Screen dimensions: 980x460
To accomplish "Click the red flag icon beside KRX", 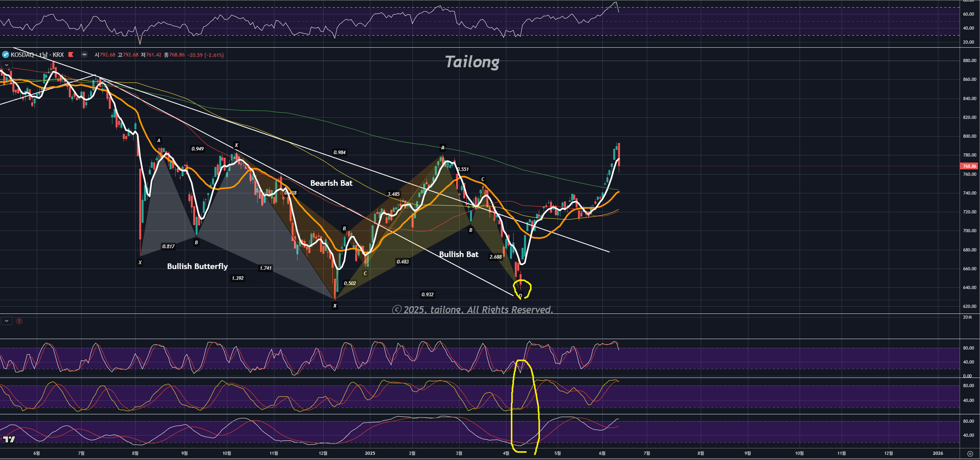I will coord(71,54).
